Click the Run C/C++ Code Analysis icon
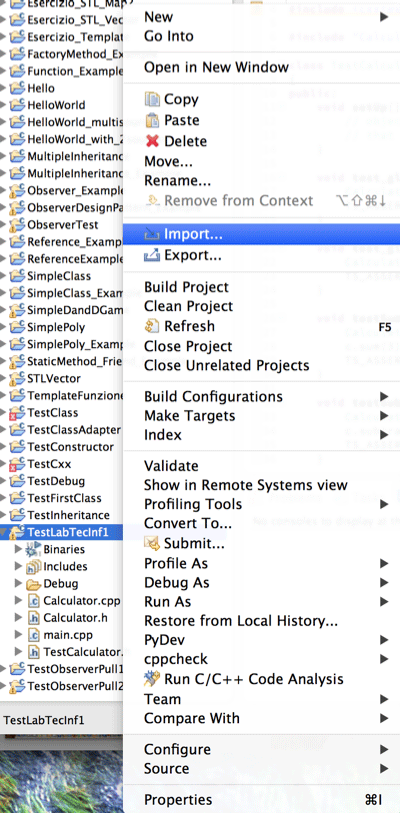Viewport: 400px width, 813px height. pyautogui.click(x=152, y=679)
